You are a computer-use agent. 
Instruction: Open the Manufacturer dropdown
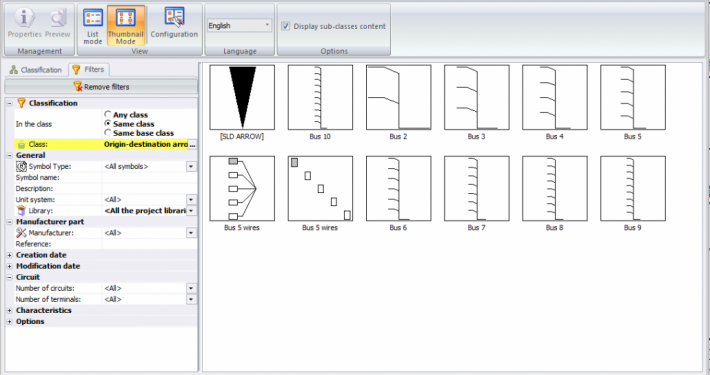(191, 233)
